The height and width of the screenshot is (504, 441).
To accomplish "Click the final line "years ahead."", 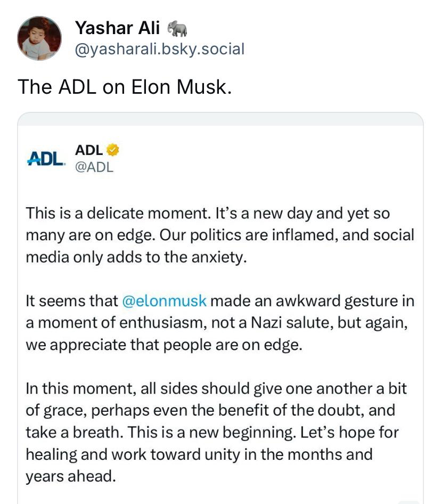I will (70, 476).
